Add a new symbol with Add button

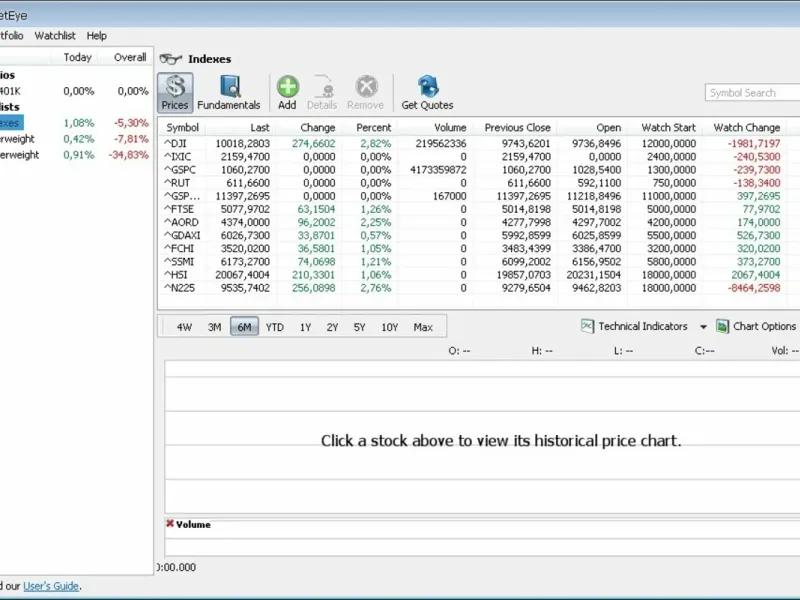[x=287, y=93]
